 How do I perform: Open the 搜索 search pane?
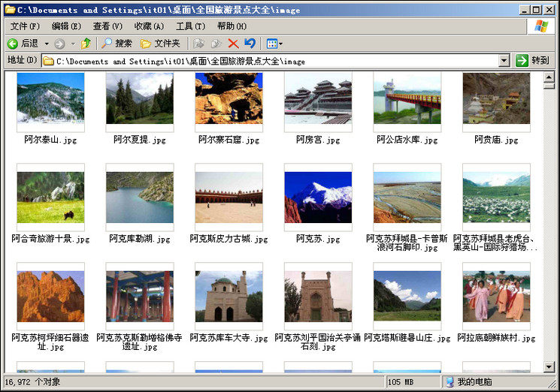(x=117, y=44)
